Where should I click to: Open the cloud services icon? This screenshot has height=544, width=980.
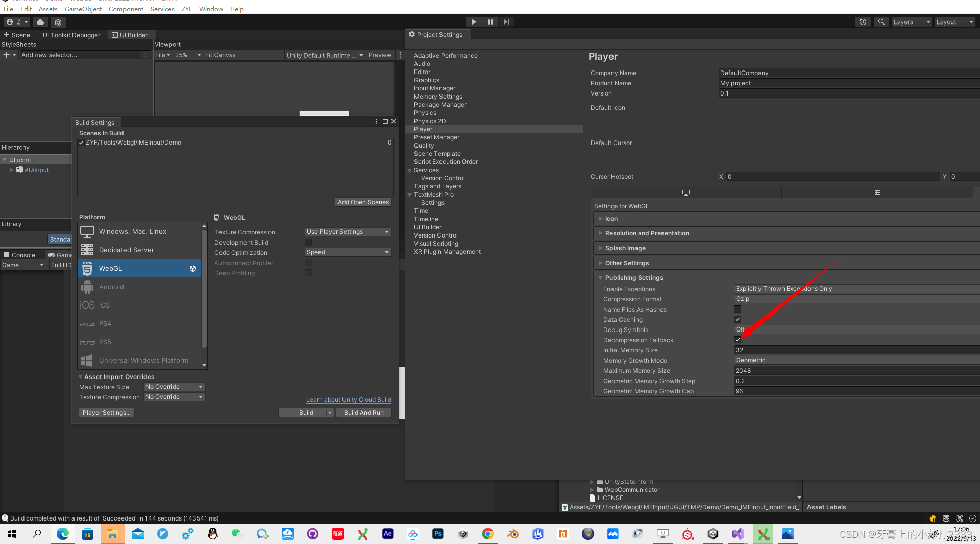(40, 22)
